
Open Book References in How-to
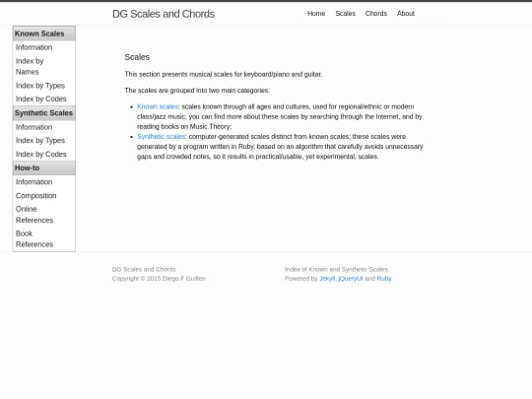tap(34, 238)
